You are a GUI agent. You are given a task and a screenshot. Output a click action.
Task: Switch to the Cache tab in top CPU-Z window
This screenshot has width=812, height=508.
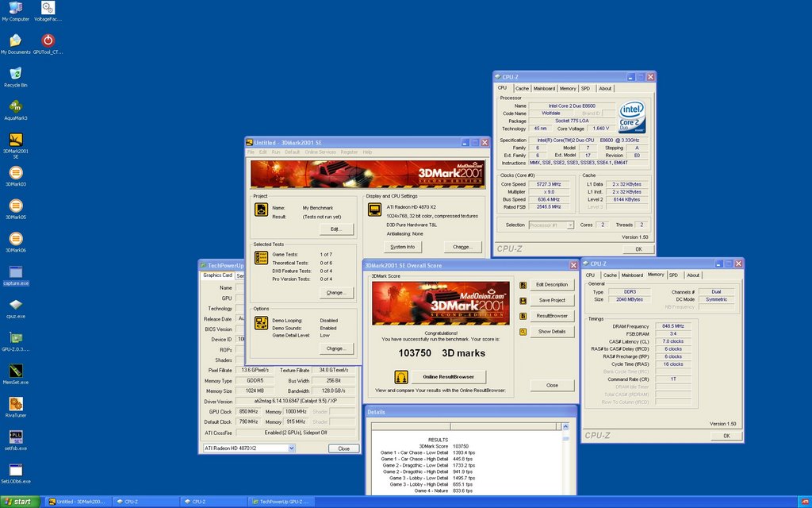[522, 89]
